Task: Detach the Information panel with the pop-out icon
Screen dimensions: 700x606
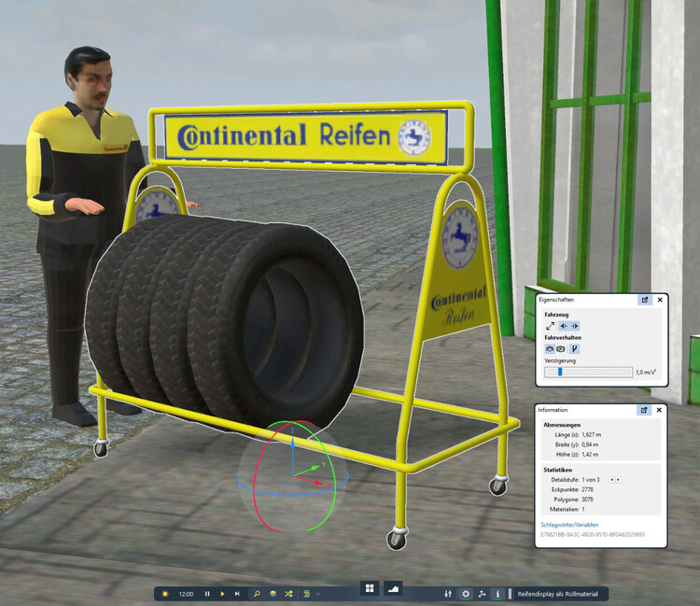Action: pyautogui.click(x=644, y=410)
